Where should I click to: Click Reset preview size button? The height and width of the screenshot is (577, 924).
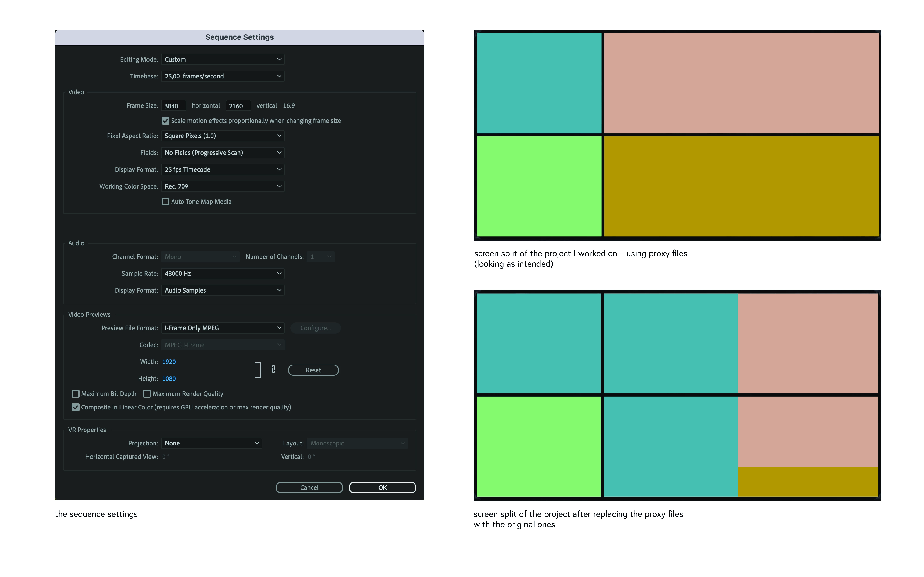(313, 370)
